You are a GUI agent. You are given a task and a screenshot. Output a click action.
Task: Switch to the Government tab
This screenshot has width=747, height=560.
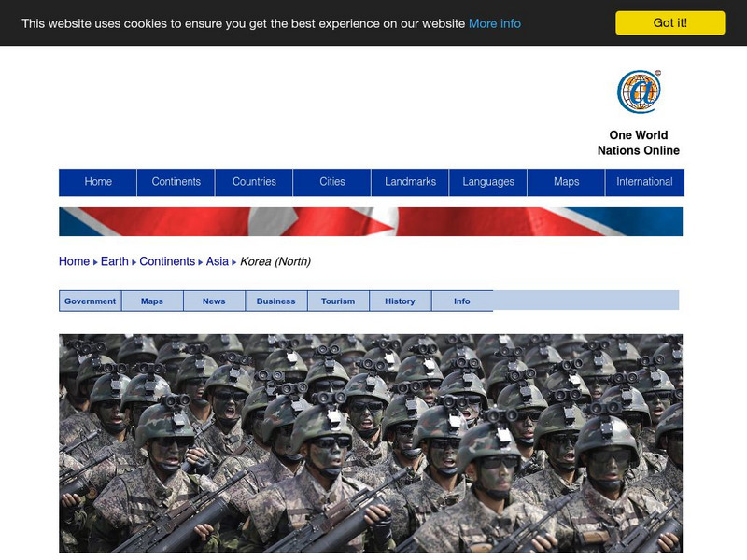coord(89,301)
